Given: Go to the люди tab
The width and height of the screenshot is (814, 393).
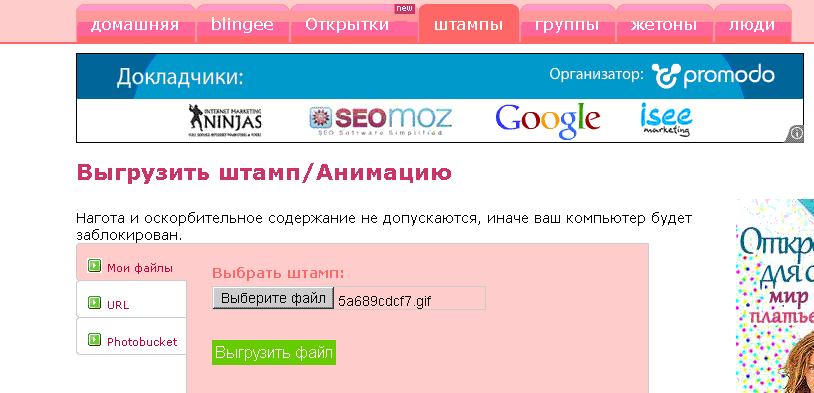Looking at the screenshot, I should click(752, 24).
